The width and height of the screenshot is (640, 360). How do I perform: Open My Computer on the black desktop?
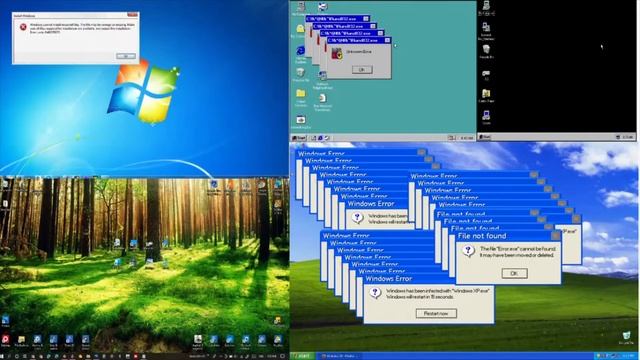(486, 6)
